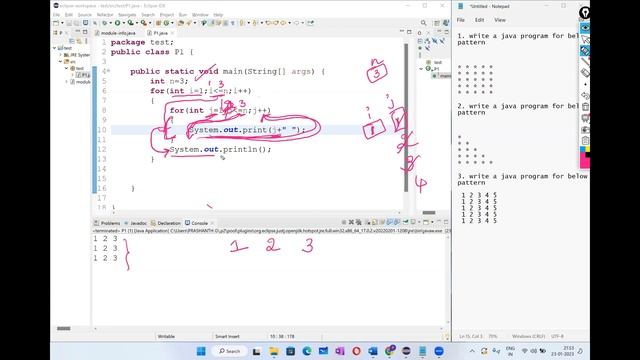
Task: Open the Project menu in Eclipse
Action: click(167, 15)
